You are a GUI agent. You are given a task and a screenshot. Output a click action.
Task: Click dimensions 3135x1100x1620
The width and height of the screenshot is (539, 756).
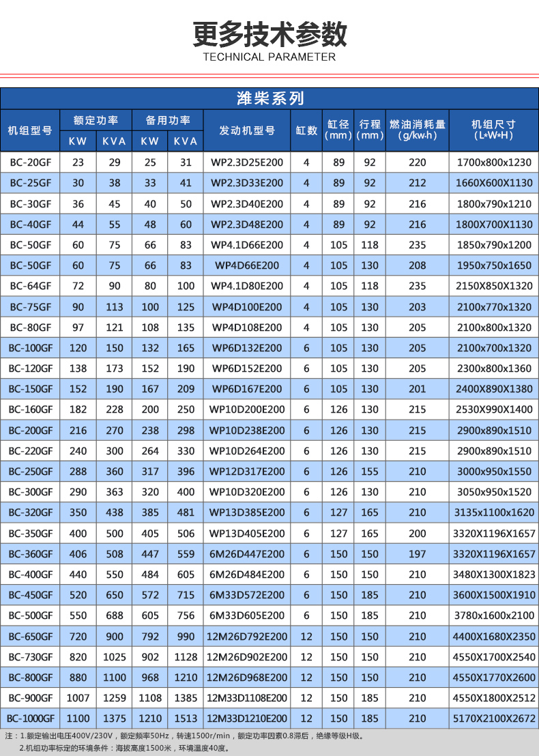click(x=494, y=512)
